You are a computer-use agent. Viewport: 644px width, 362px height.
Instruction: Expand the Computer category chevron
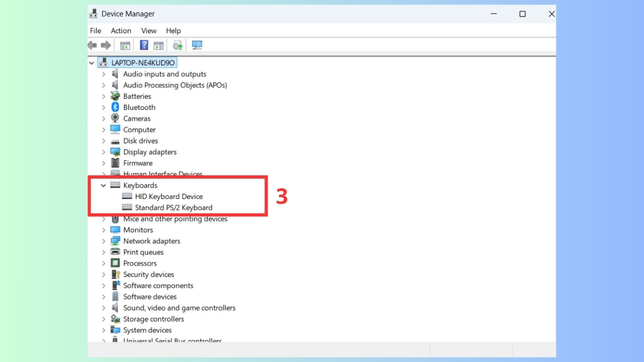(104, 130)
